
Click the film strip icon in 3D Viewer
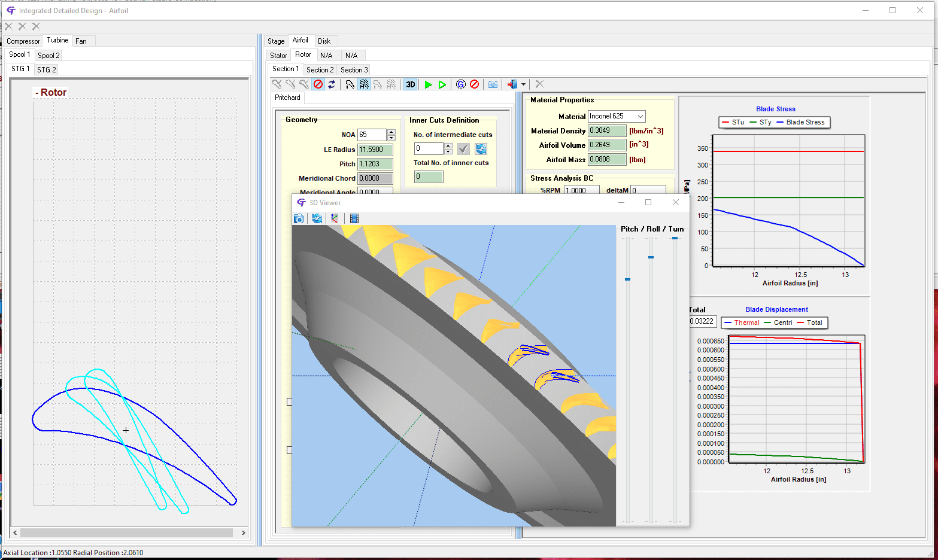[354, 218]
